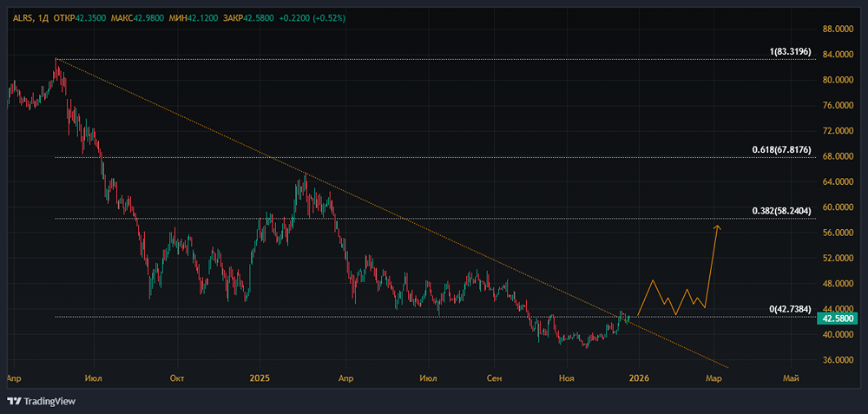
Task: Select Fibonacci label 0(42.7384)
Action: (791, 309)
